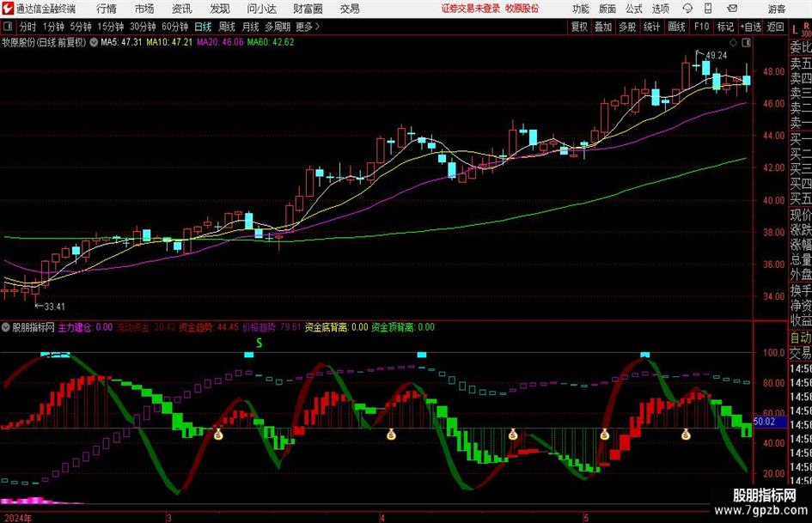Open the 行情 menu
This screenshot has height=523, width=812.
(x=107, y=9)
